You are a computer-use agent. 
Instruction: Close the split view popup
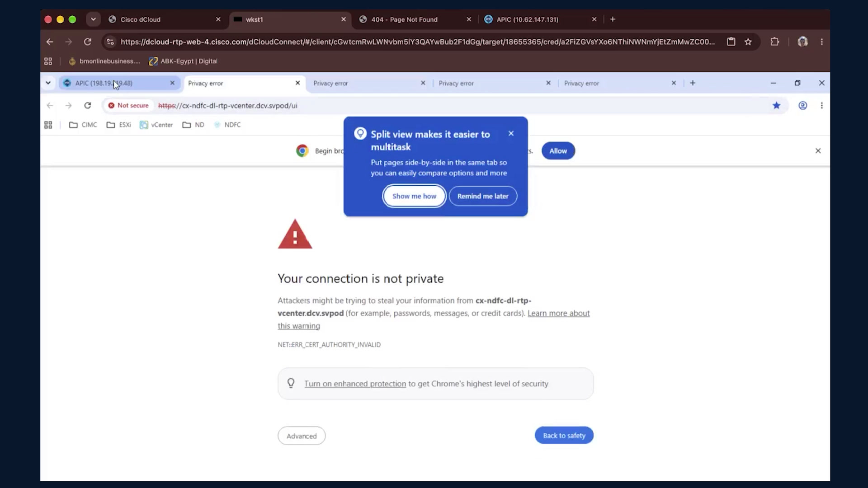coord(511,133)
